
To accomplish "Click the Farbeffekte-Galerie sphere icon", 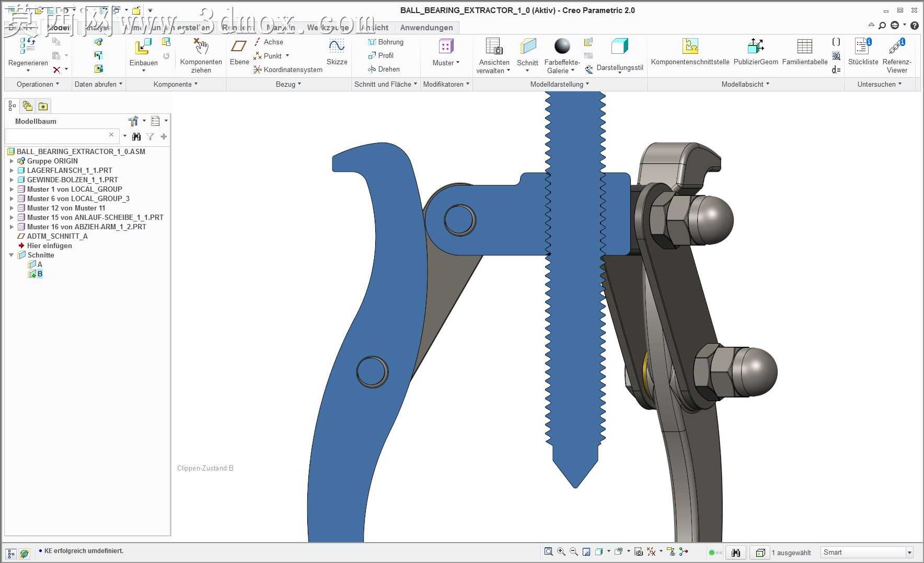I will pos(562,46).
